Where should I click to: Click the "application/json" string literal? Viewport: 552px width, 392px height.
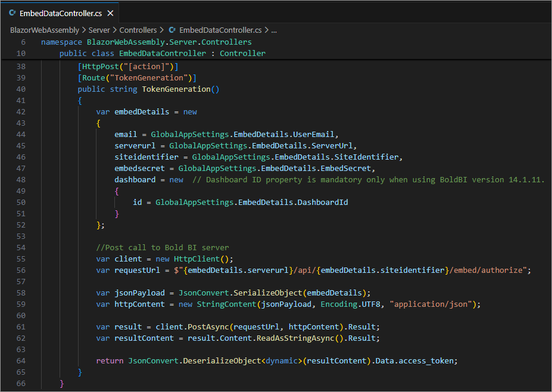(433, 304)
